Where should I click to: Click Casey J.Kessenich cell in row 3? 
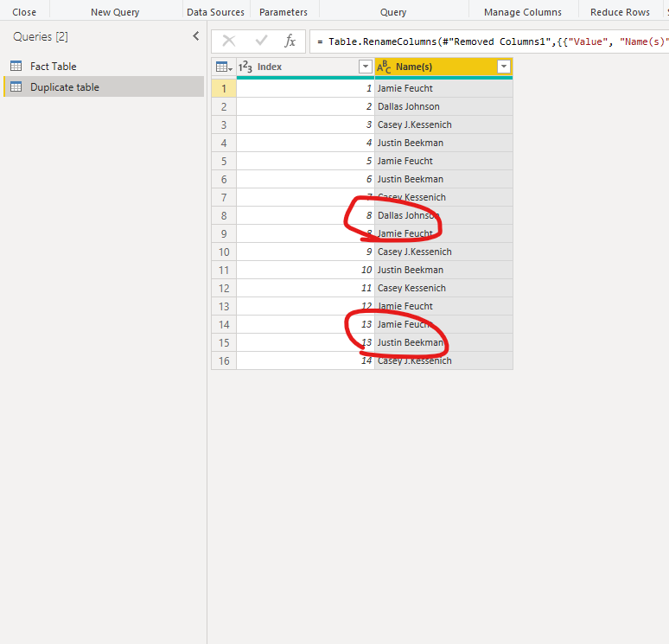[443, 124]
